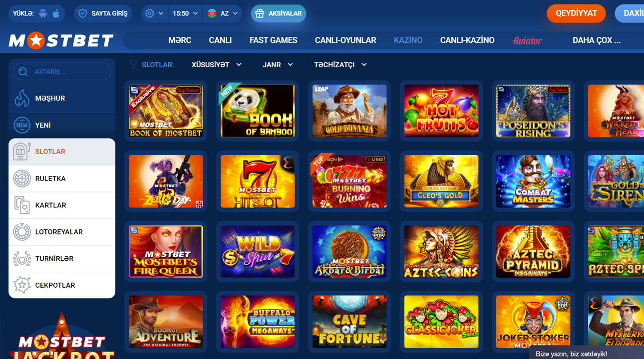This screenshot has height=359, width=644.
Task: Click the Android download icon
Action: click(x=43, y=13)
